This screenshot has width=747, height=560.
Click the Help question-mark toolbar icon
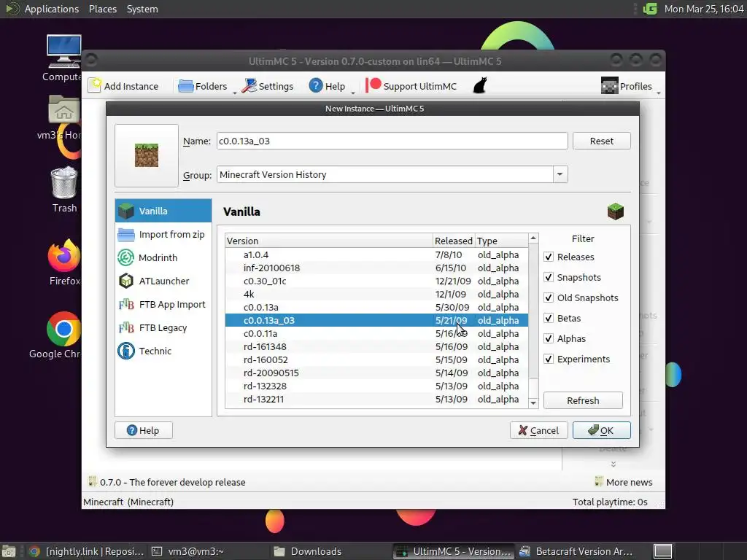tap(315, 86)
